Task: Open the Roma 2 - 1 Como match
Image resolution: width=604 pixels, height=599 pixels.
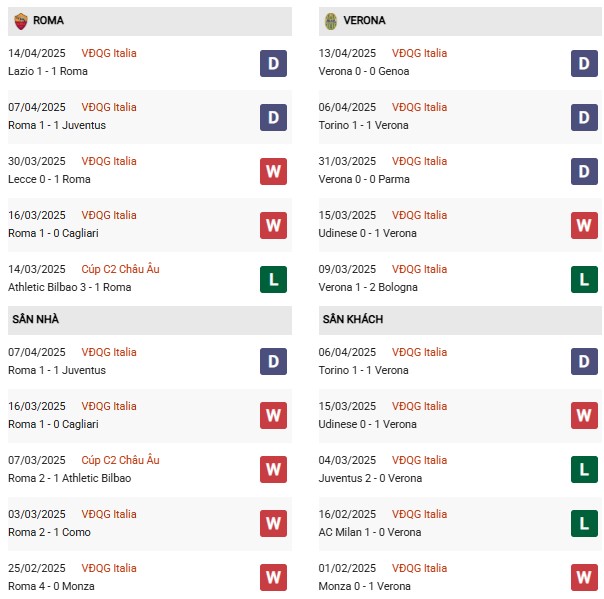Action: click(x=49, y=532)
